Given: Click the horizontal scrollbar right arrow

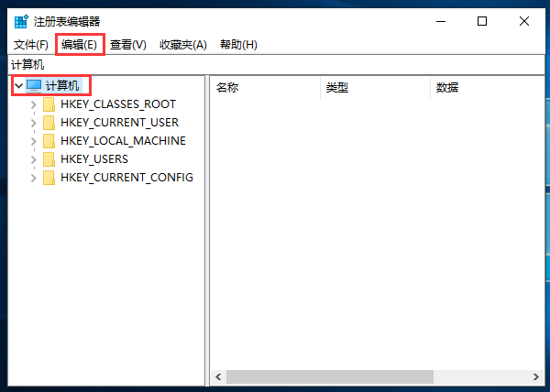Looking at the screenshot, I should [536, 377].
